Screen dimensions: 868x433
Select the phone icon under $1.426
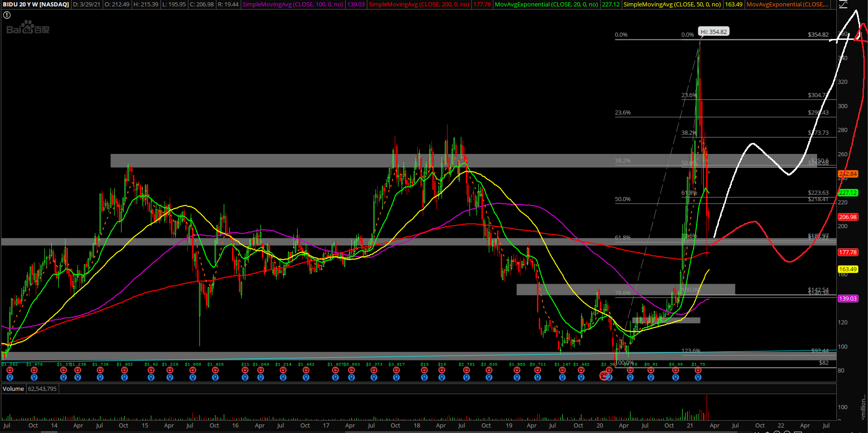[x=215, y=371]
